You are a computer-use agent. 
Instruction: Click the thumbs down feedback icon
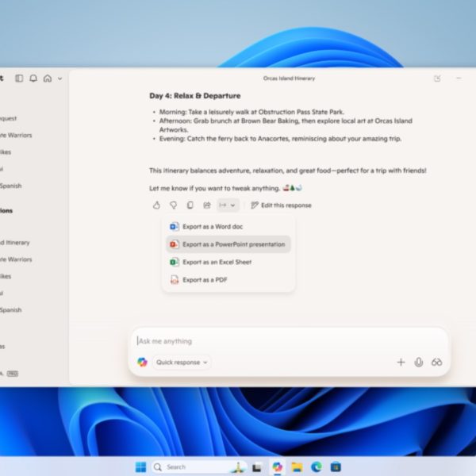[173, 205]
